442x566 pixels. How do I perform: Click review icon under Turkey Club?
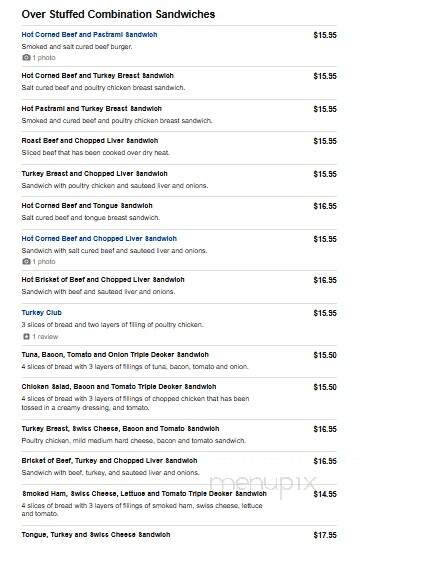(x=26, y=336)
